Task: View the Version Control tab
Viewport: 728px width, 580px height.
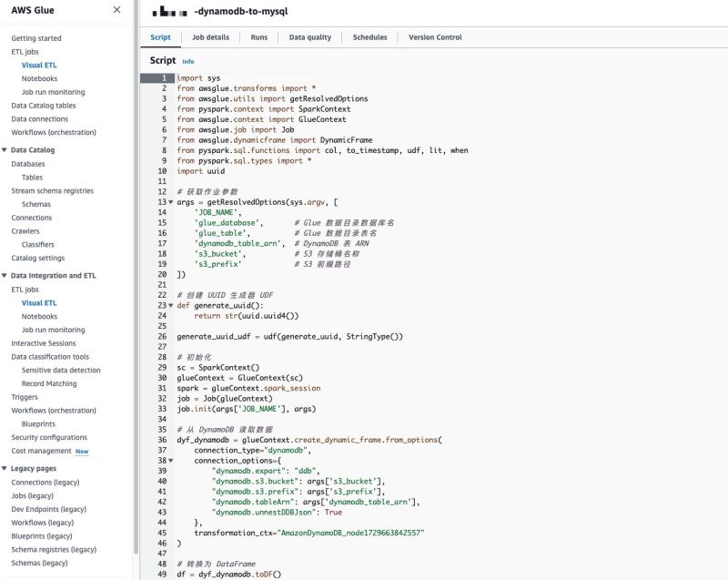Action: coord(434,37)
